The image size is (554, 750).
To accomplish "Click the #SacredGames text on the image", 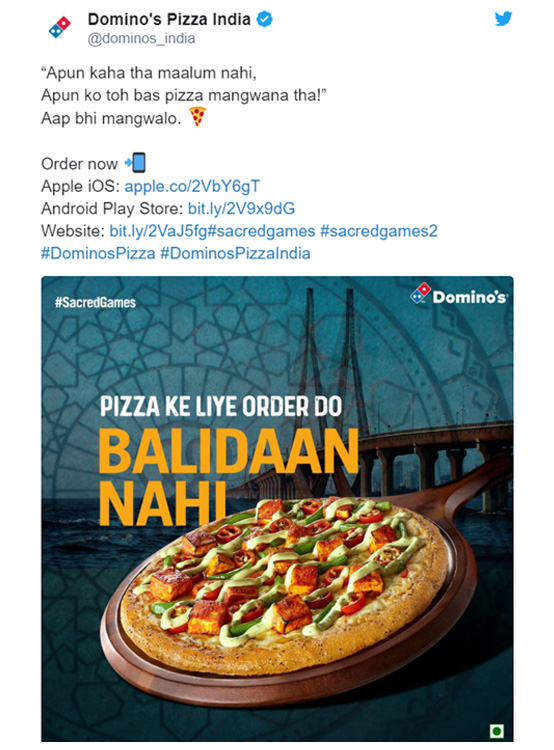I will pyautogui.click(x=95, y=302).
